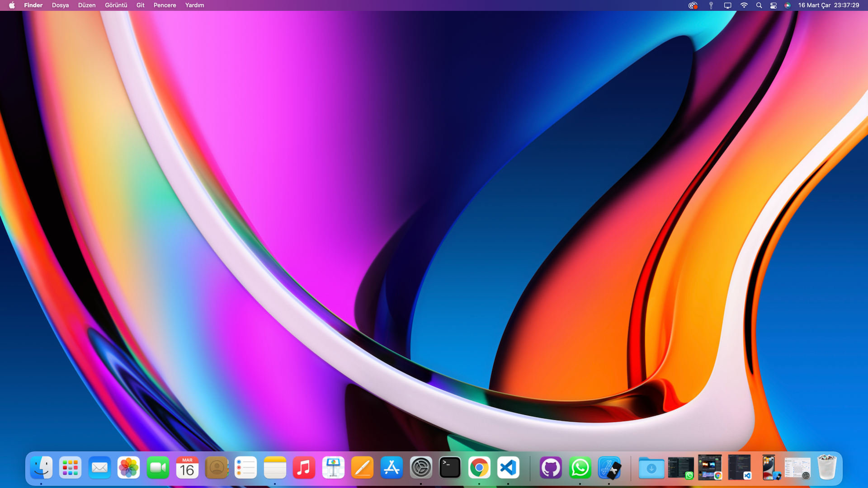The image size is (868, 488).
Task: Open the Wi-Fi status menu
Action: pyautogui.click(x=744, y=5)
